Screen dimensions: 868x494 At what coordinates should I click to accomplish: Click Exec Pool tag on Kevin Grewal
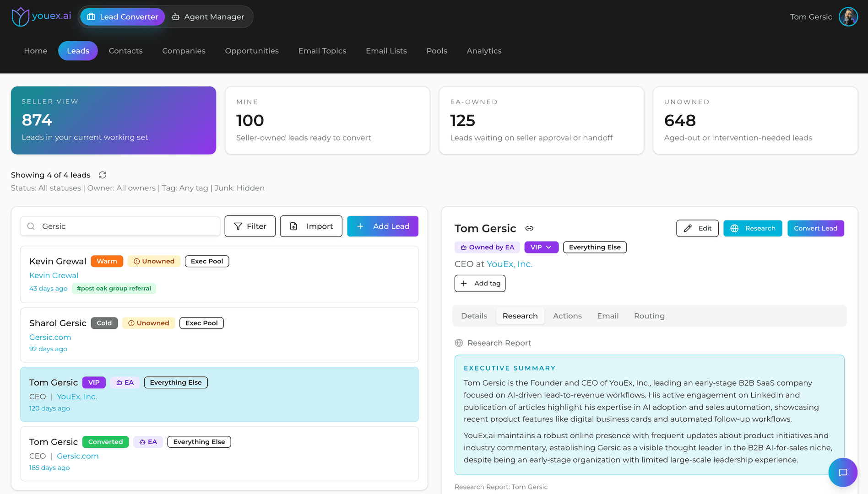[207, 261]
